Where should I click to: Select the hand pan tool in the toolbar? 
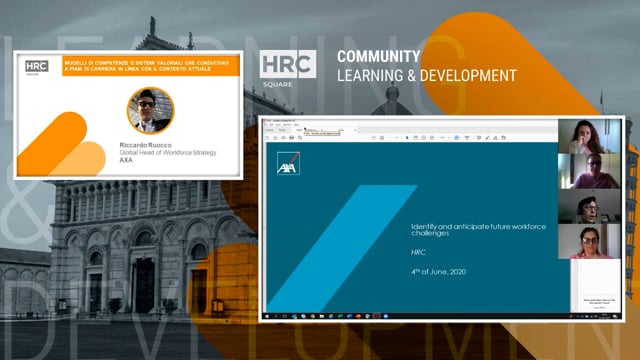click(x=416, y=138)
